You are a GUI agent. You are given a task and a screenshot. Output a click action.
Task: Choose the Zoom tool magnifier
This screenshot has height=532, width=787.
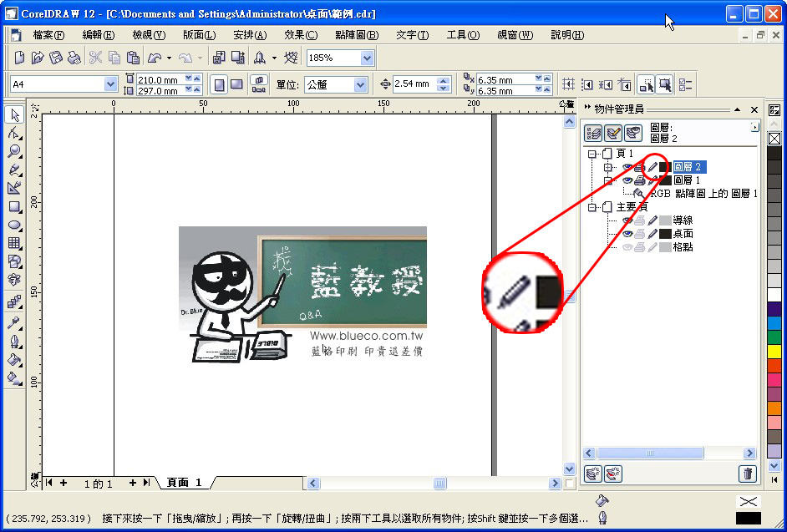pos(14,151)
